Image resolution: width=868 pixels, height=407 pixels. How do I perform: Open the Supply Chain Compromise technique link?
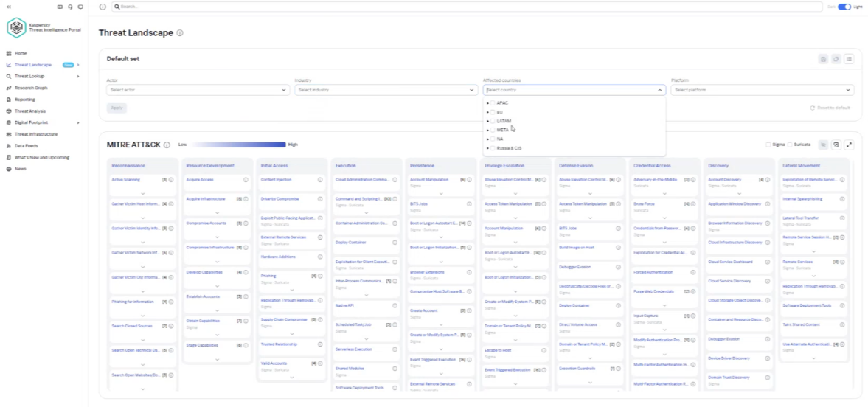click(284, 319)
